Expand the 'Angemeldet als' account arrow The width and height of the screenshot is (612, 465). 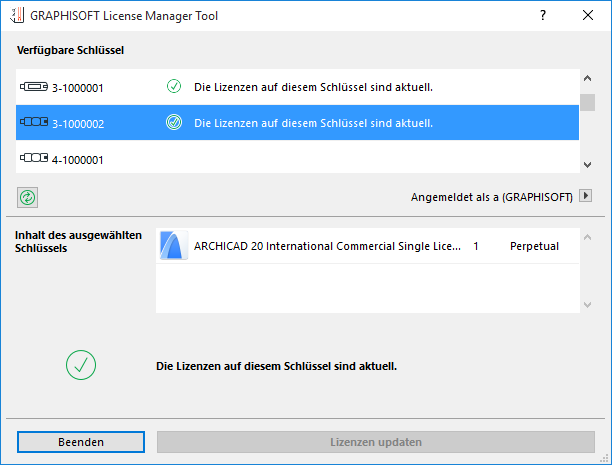(585, 196)
